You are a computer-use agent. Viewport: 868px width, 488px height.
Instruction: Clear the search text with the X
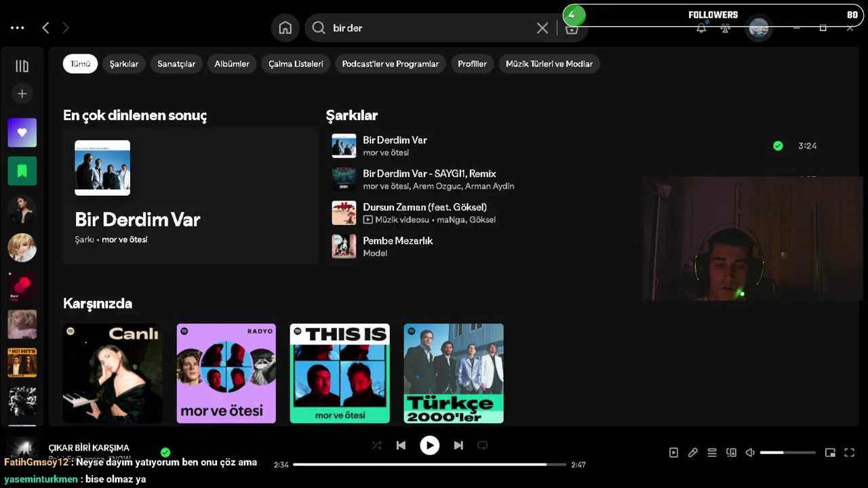(x=542, y=28)
